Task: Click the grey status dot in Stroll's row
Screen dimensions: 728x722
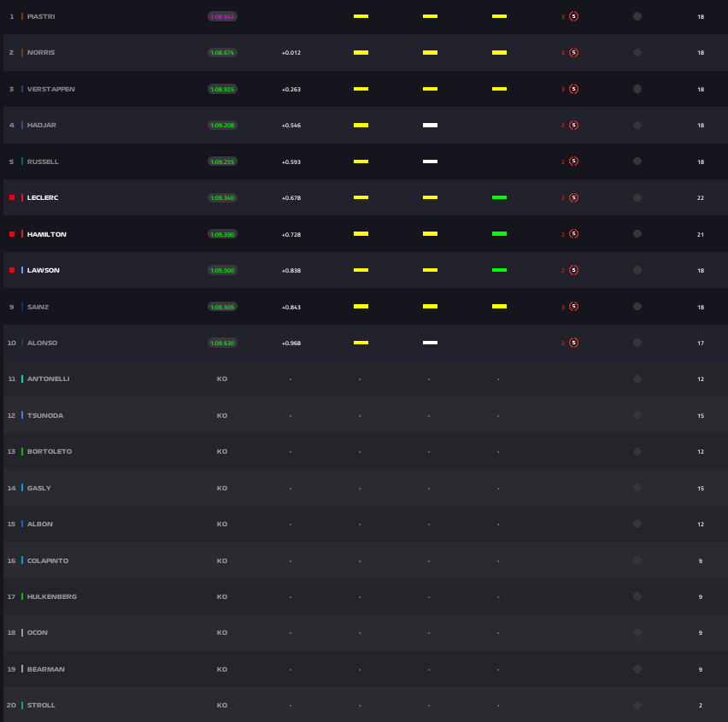Action: tap(637, 705)
